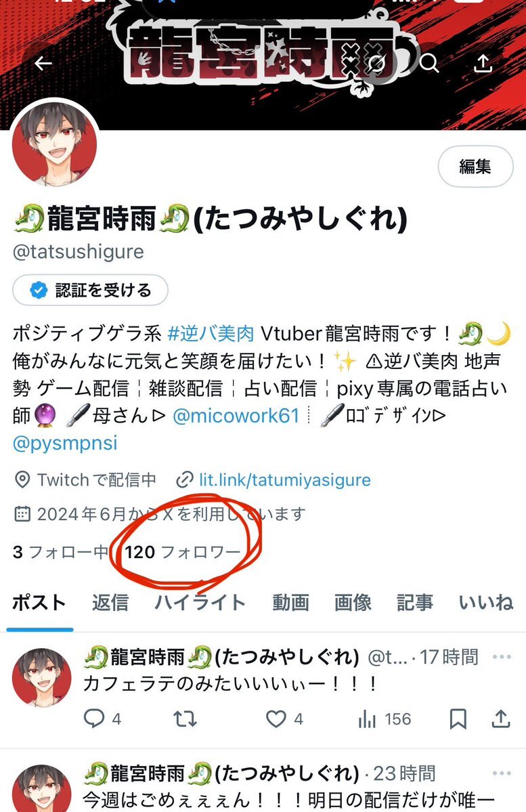Open the lit.link/tatumiyasigure link
This screenshot has height=812, width=526.
click(x=285, y=480)
